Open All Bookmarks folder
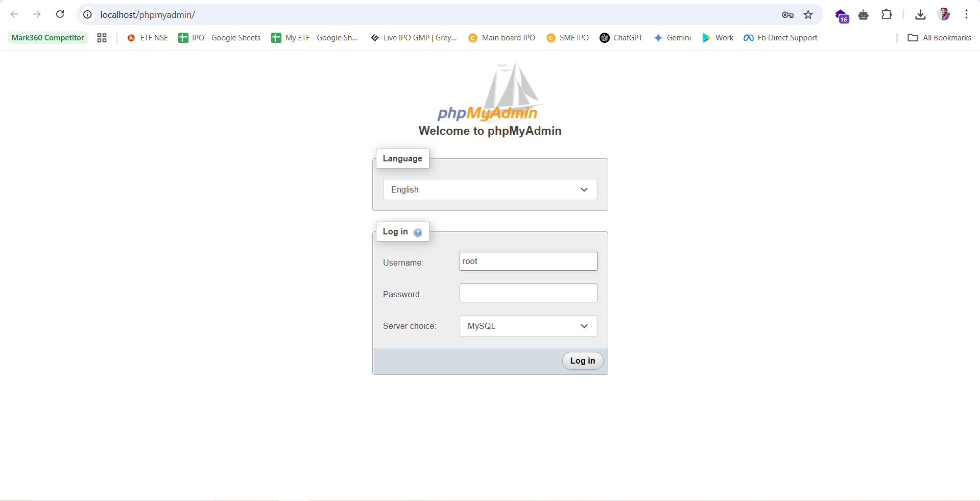 (940, 38)
